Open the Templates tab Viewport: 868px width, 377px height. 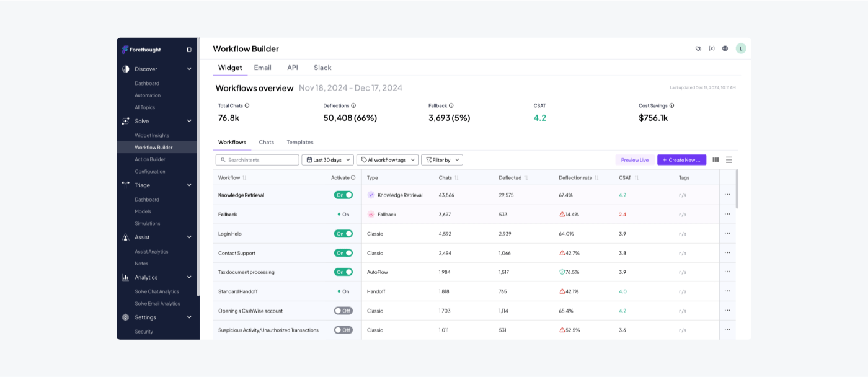coord(300,142)
